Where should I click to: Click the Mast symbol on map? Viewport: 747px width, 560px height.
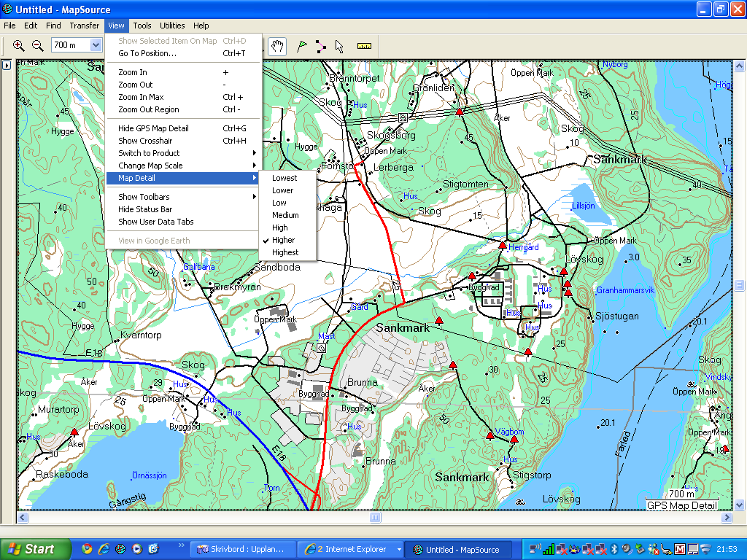[322, 349]
